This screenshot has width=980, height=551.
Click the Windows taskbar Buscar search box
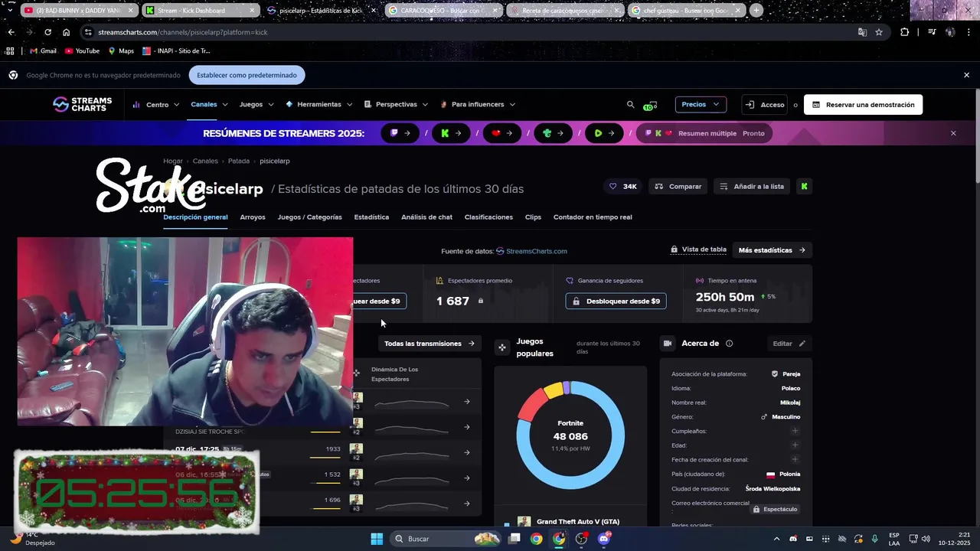pos(446,539)
